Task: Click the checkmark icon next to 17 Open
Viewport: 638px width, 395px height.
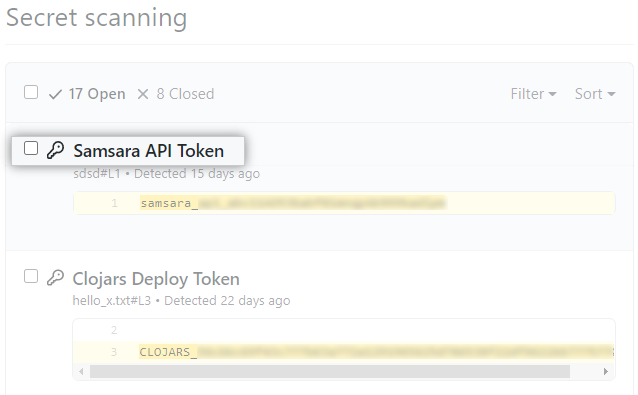Action: (55, 94)
